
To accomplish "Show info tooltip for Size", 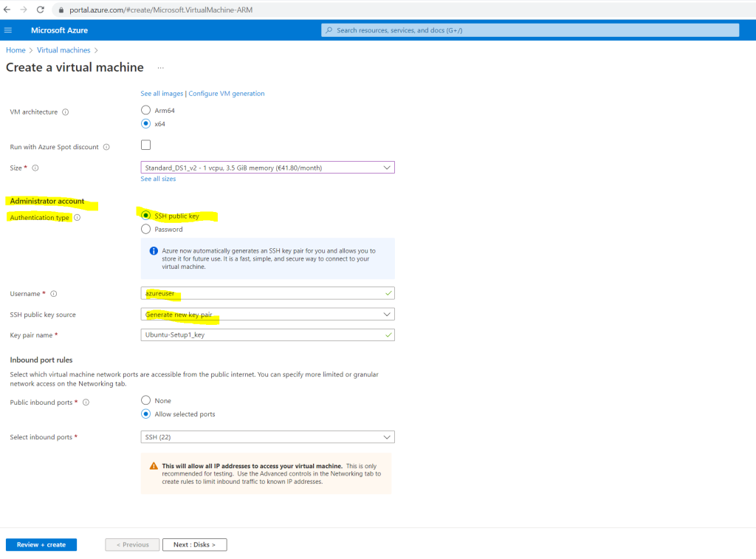I will pos(35,168).
